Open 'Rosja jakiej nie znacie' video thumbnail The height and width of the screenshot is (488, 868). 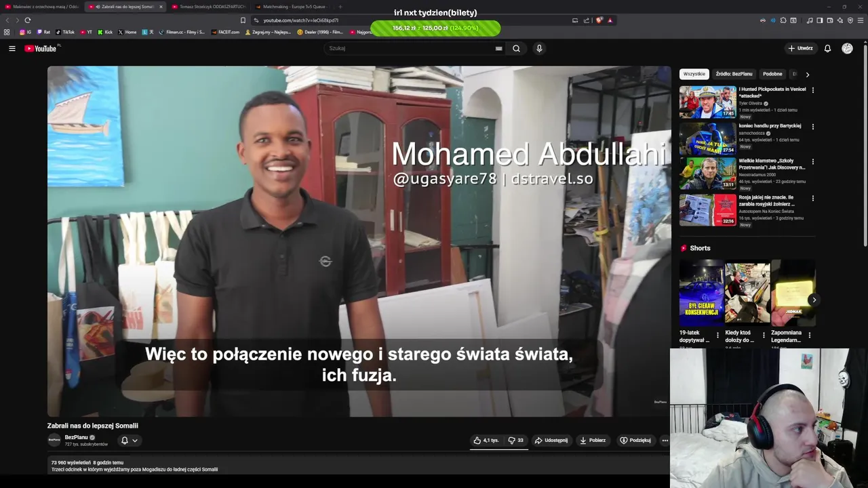click(708, 210)
